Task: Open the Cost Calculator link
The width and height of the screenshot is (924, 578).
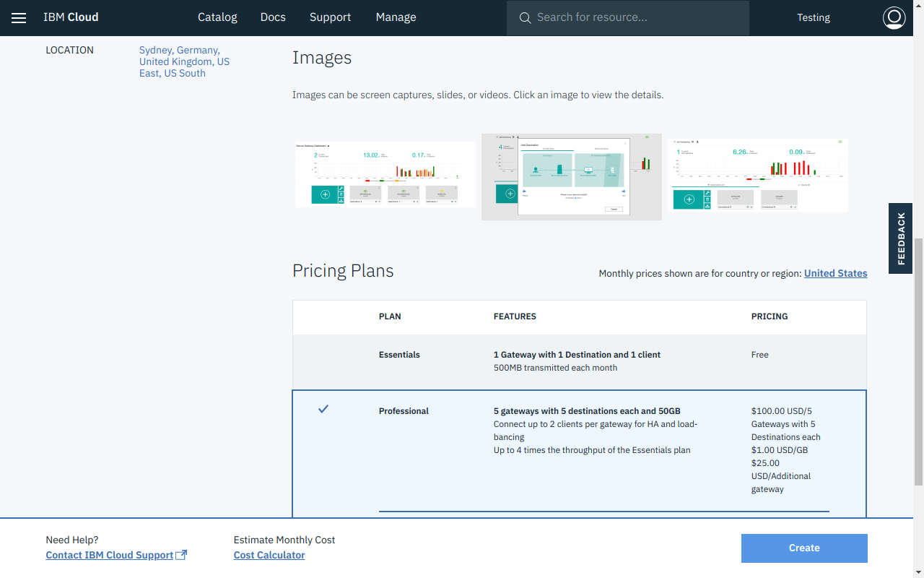Action: tap(269, 555)
